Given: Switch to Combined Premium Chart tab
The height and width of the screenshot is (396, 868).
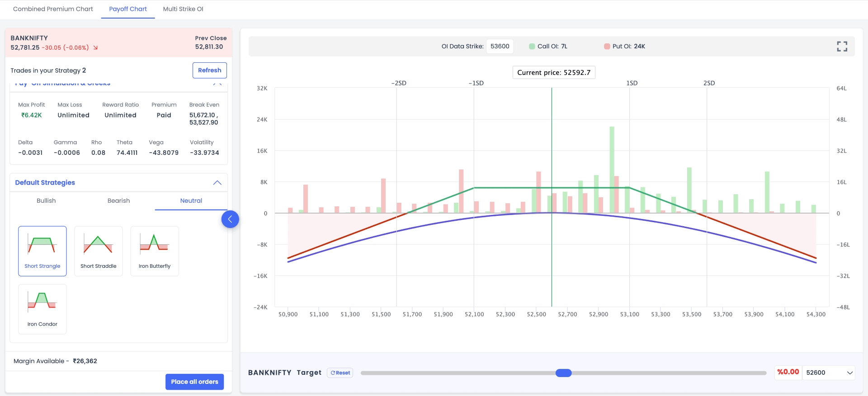Looking at the screenshot, I should [53, 9].
